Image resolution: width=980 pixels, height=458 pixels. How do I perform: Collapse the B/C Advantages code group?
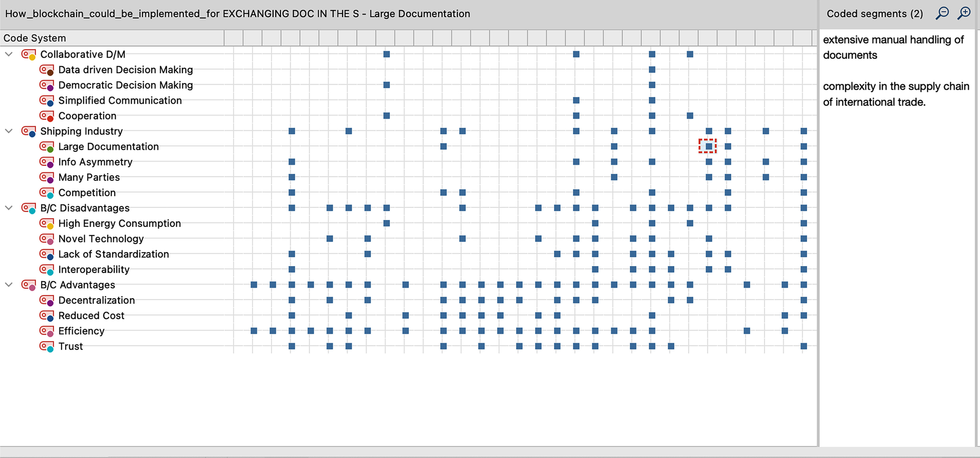pyautogui.click(x=9, y=285)
